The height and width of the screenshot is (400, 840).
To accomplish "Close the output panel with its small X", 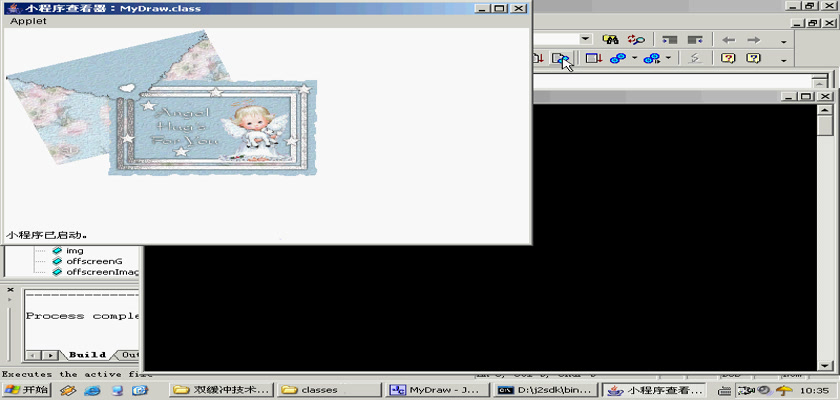I will pos(10,290).
